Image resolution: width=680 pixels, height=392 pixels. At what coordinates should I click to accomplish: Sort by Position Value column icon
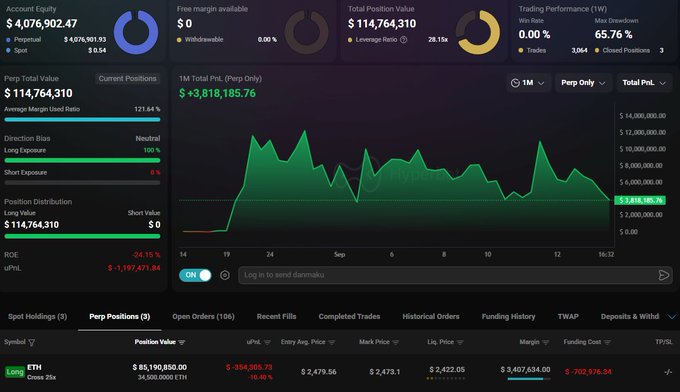182,342
